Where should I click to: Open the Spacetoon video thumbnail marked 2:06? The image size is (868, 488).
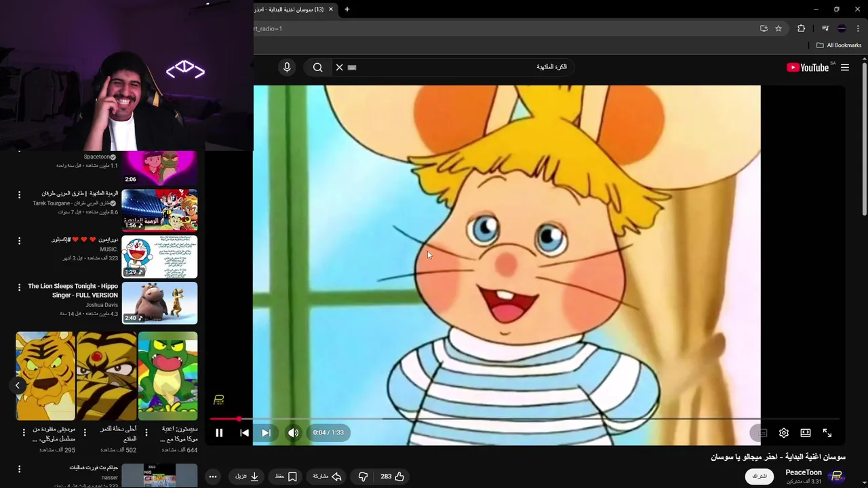point(159,167)
